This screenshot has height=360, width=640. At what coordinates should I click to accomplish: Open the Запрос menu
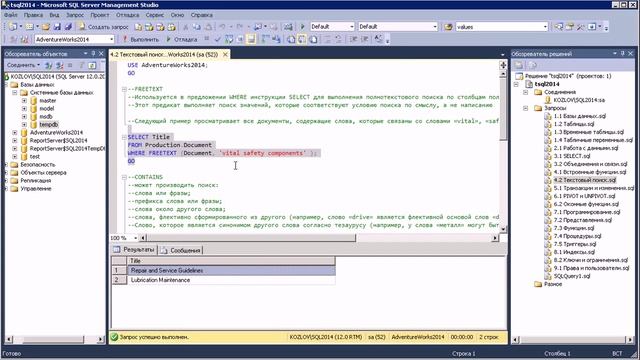pos(75,15)
